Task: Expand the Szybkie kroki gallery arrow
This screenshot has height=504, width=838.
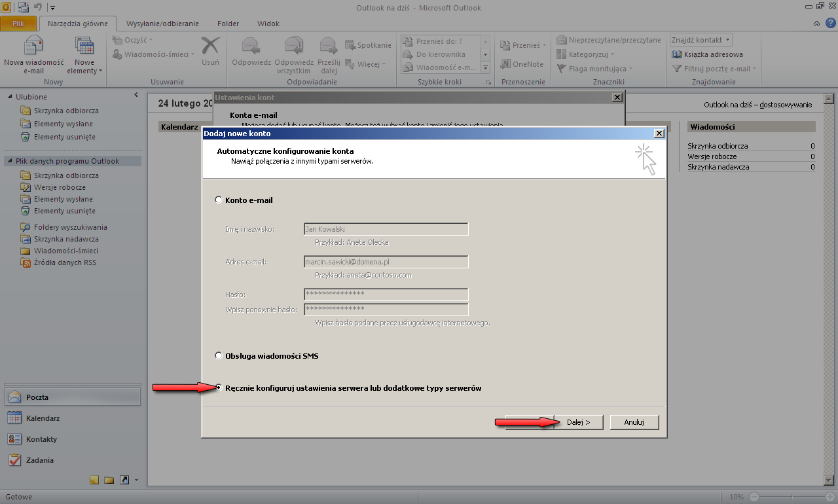Action: click(486, 68)
